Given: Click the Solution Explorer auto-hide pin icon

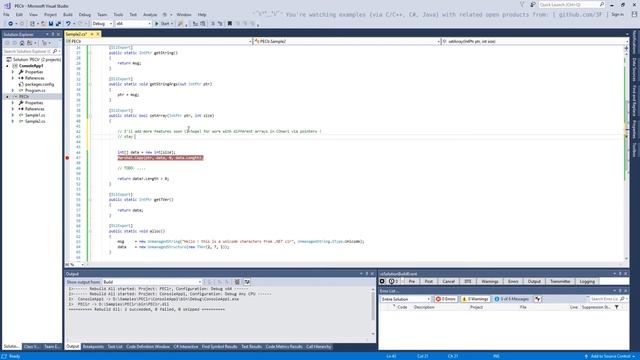Looking at the screenshot, I should click(53, 34).
